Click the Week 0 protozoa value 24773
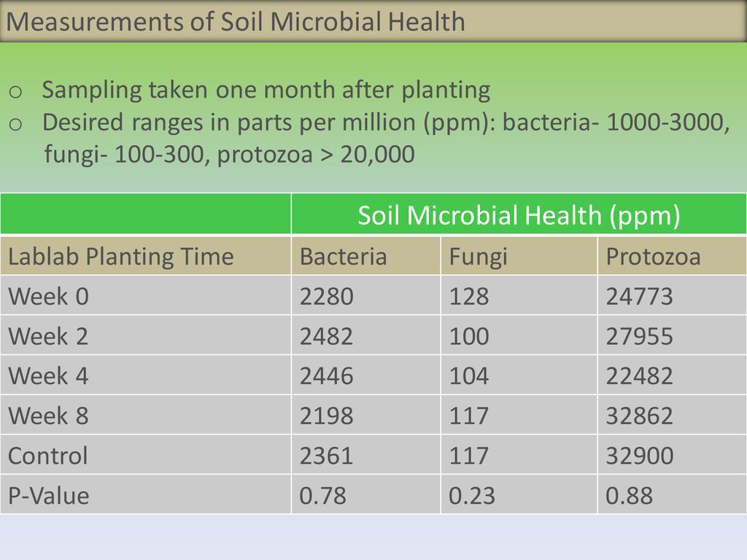This screenshot has width=747, height=560. tap(640, 296)
